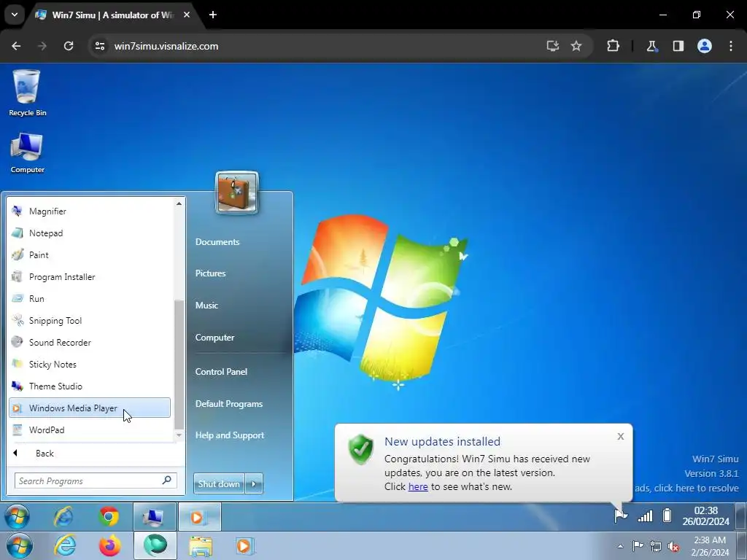Click the search magnifier icon in start menu
The image size is (747, 560).
click(x=167, y=480)
